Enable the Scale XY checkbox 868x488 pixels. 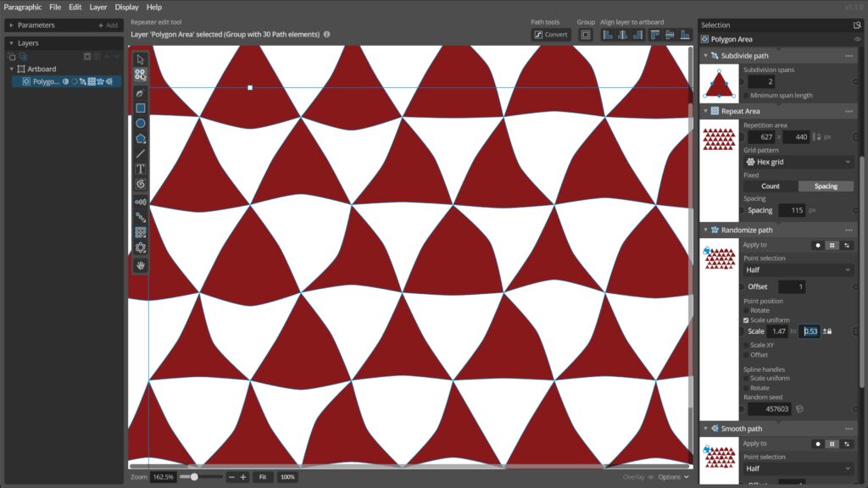pyautogui.click(x=746, y=346)
